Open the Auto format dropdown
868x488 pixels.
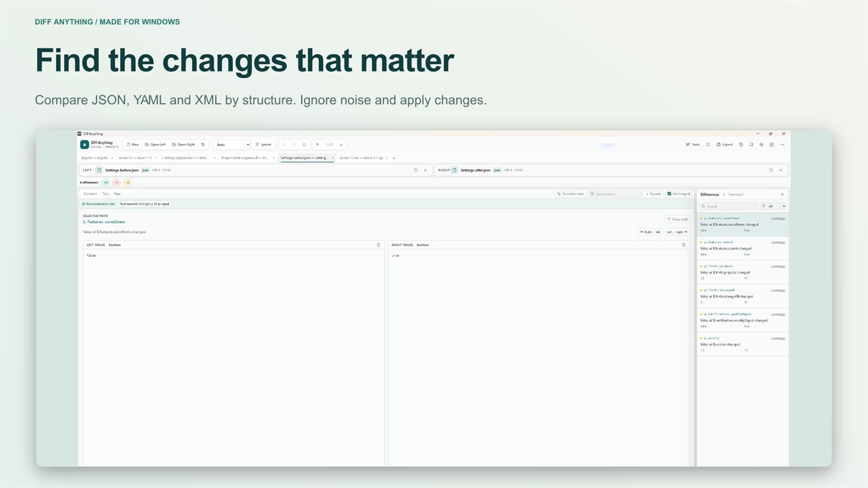point(231,144)
